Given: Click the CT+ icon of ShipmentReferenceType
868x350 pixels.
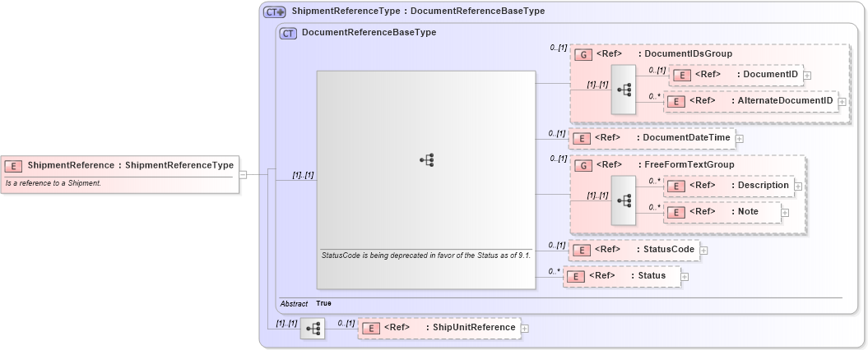Looking at the screenshot, I should (x=275, y=12).
